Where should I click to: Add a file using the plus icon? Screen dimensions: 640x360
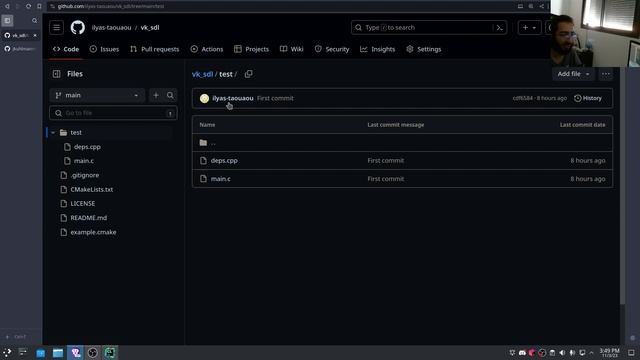(x=156, y=95)
